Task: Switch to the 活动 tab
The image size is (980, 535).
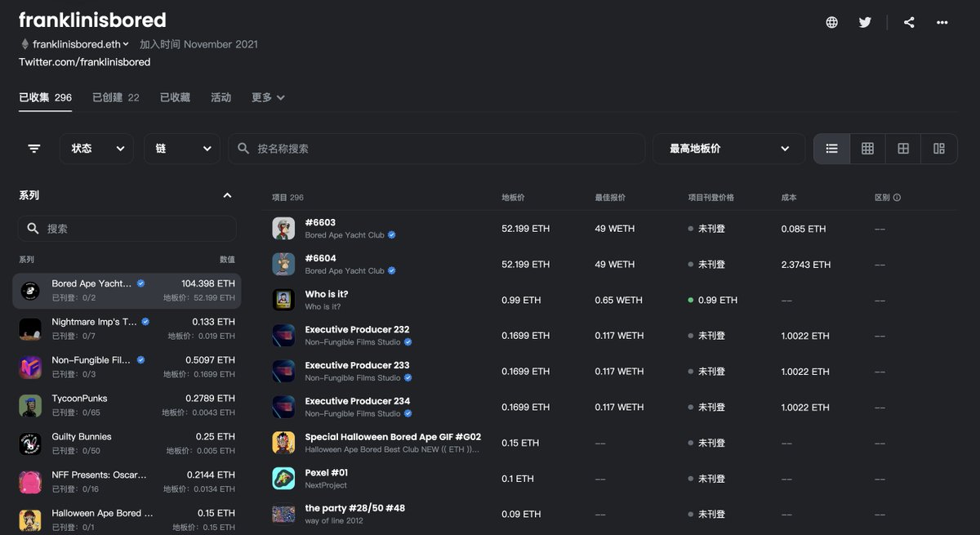Action: pos(220,96)
